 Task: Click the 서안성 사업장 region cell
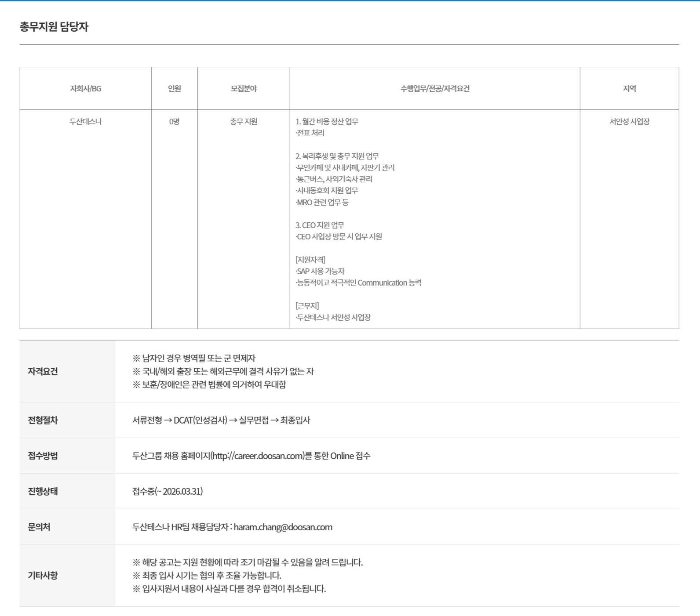[629, 122]
